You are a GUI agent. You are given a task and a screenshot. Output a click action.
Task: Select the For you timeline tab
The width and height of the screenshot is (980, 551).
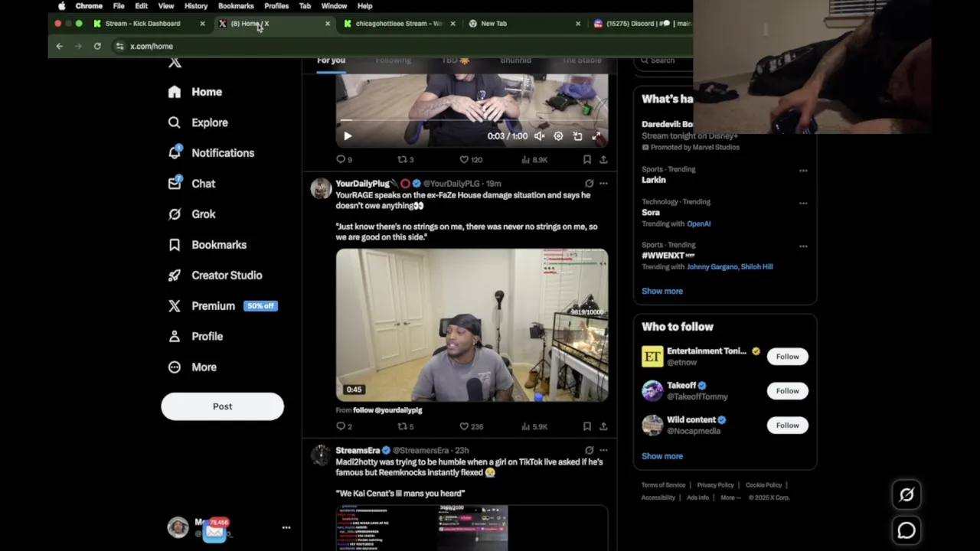coord(331,60)
